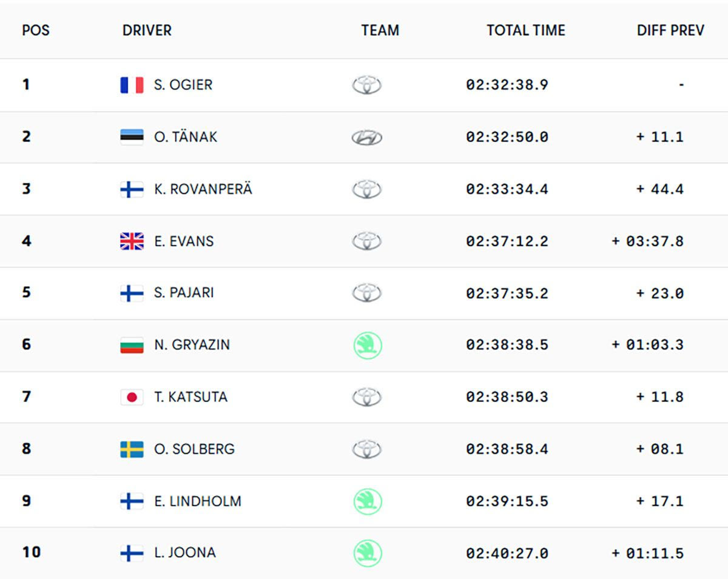Image resolution: width=728 pixels, height=579 pixels.
Task: Click the Japanese flag beside T. Katsuta
Action: tap(132, 397)
